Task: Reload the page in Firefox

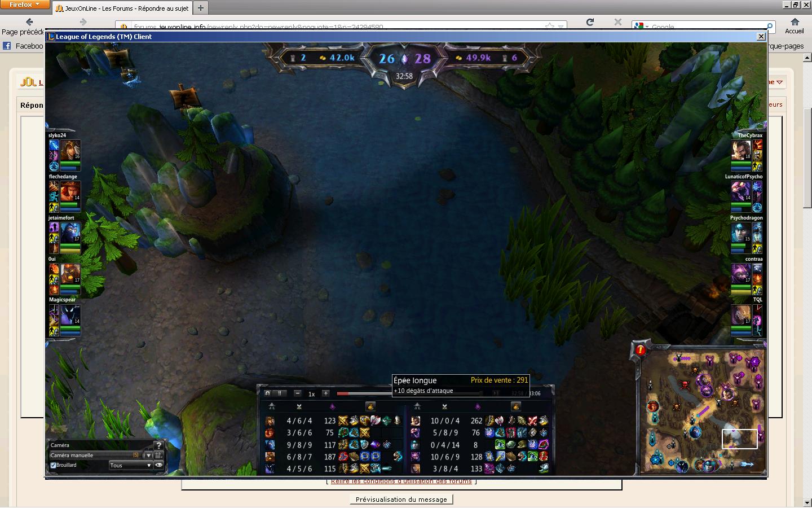Action: pyautogui.click(x=590, y=22)
